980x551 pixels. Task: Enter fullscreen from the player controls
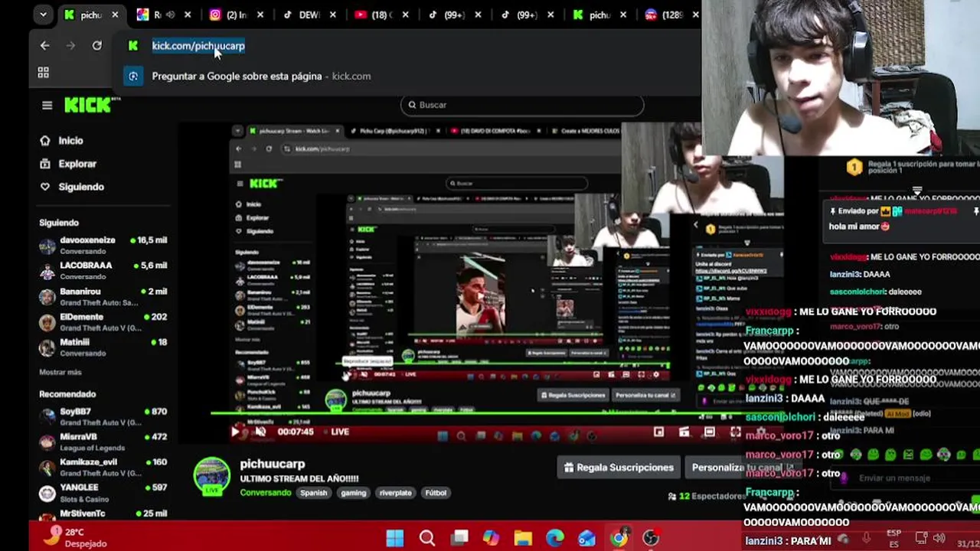click(735, 432)
